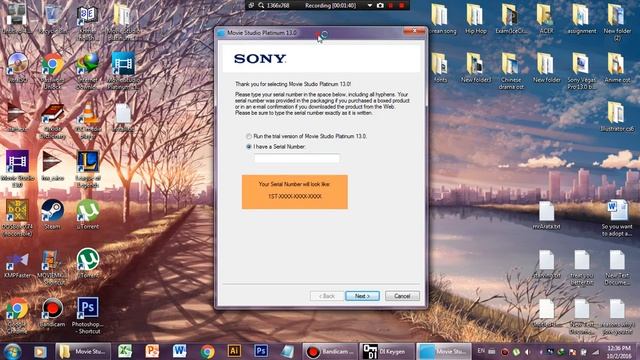Open the volume icon in system tray

tap(527, 351)
